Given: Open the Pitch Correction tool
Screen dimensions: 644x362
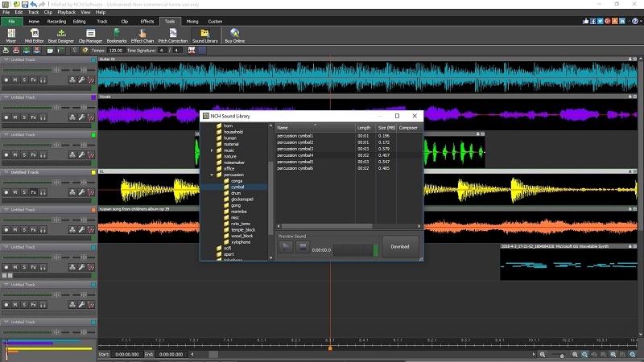Looking at the screenshot, I should click(173, 35).
